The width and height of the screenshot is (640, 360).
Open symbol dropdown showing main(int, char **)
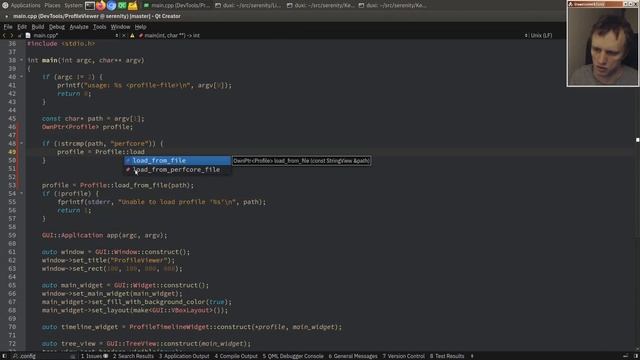[169, 36]
